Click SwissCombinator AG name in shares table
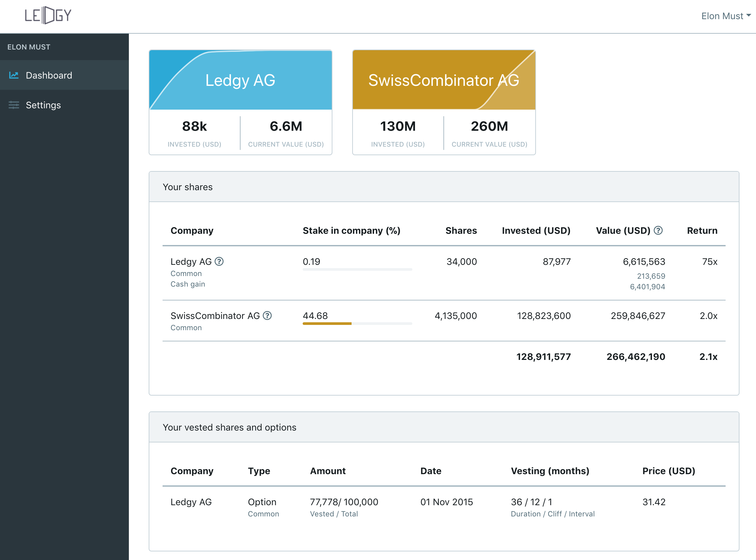The width and height of the screenshot is (756, 560). coord(215,316)
